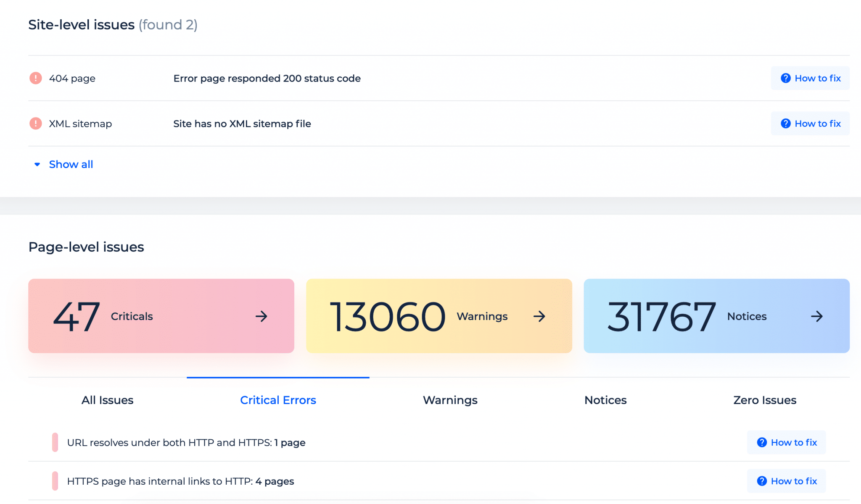
Task: Click question mark icon in XML sitemap row
Action: coord(785,123)
